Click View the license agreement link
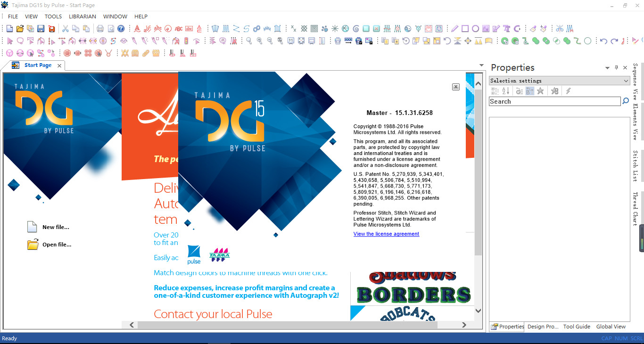Screen dimensions: 644x344 point(386,234)
